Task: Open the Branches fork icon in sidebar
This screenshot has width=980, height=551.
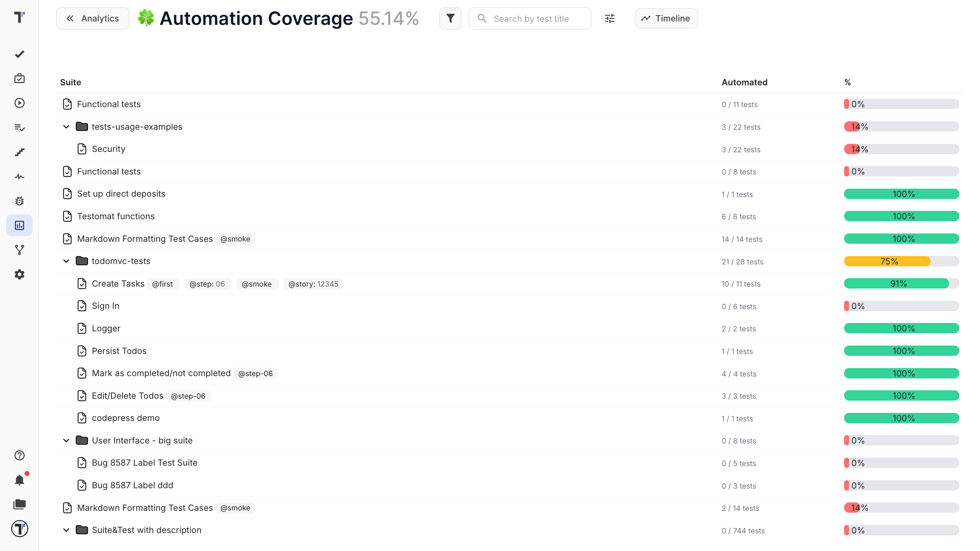Action: pyautogui.click(x=20, y=250)
